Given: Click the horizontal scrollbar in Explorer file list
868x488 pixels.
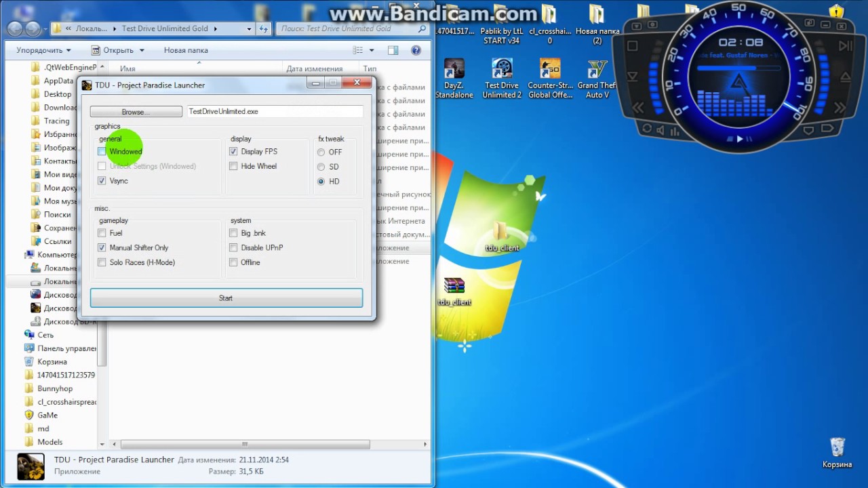Looking at the screenshot, I should coord(245,445).
